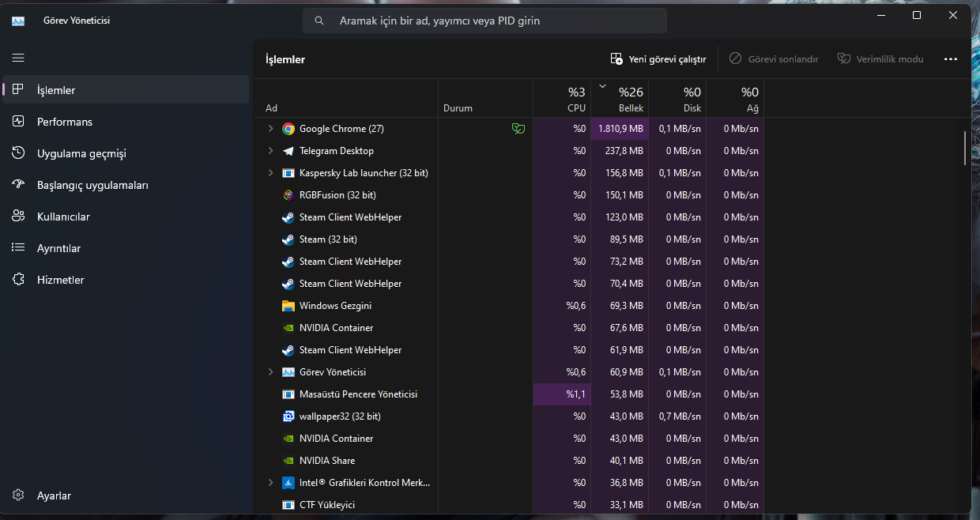Click Masaüstü Pencere Yöneticisi icon

click(288, 394)
